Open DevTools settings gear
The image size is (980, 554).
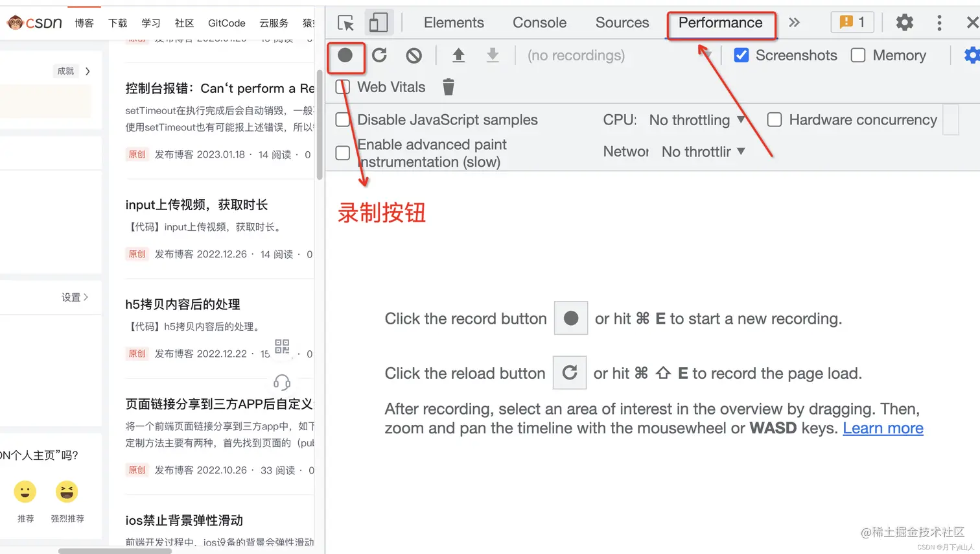click(904, 23)
